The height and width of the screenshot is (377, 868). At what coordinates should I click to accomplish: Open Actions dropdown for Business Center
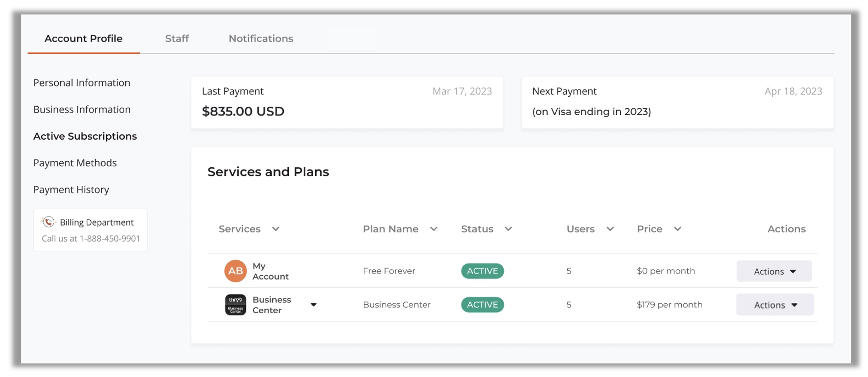point(774,305)
